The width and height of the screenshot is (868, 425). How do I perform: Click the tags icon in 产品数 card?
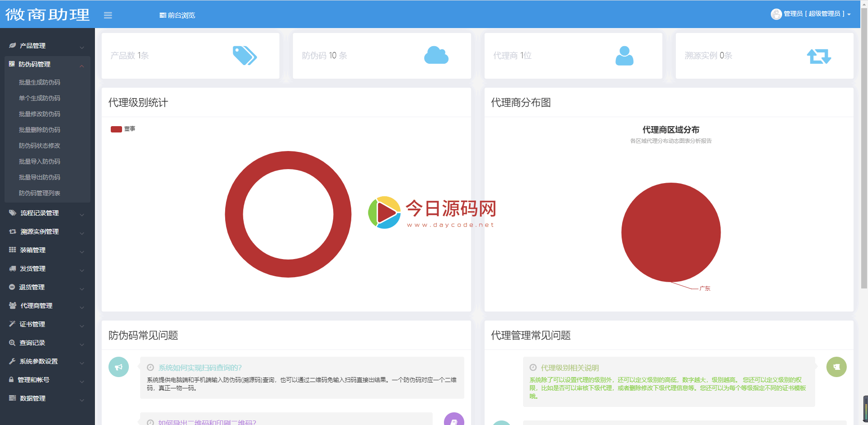[x=245, y=56]
